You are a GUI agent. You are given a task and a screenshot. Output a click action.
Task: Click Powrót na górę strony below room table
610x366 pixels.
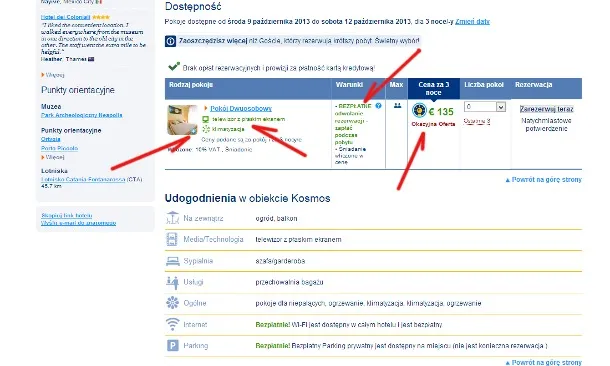tap(543, 180)
